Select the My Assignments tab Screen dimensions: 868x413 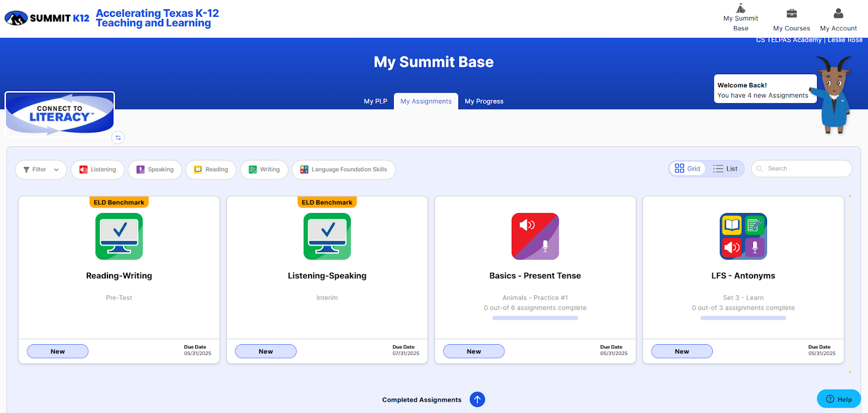(x=426, y=101)
